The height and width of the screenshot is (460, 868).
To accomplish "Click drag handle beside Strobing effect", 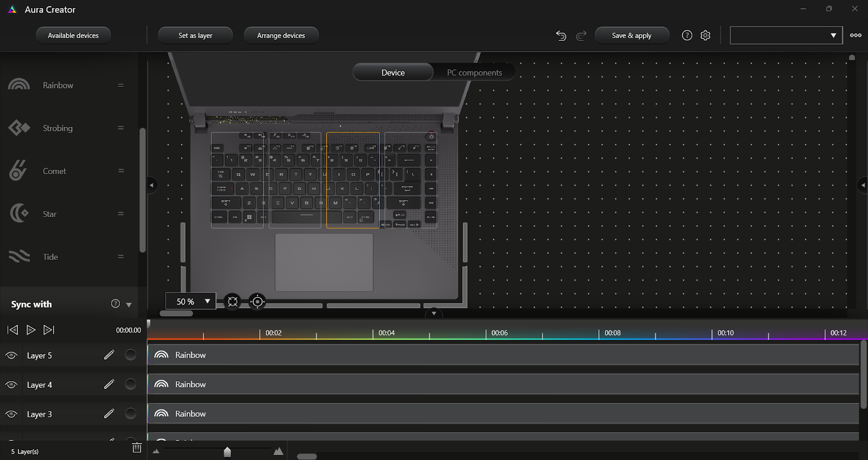I will click(x=121, y=128).
